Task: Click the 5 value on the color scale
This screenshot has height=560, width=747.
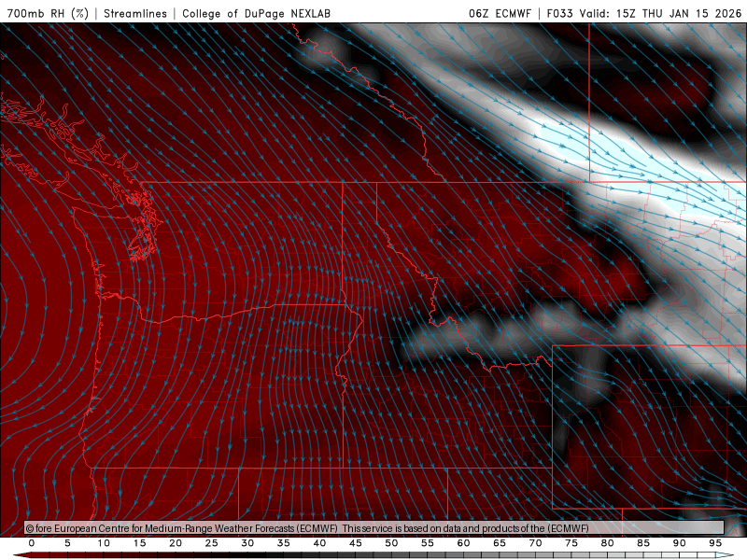Action: [67, 543]
